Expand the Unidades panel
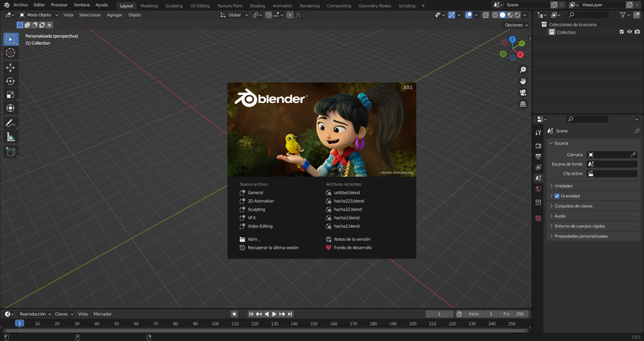This screenshot has width=644, height=341. pos(563,186)
